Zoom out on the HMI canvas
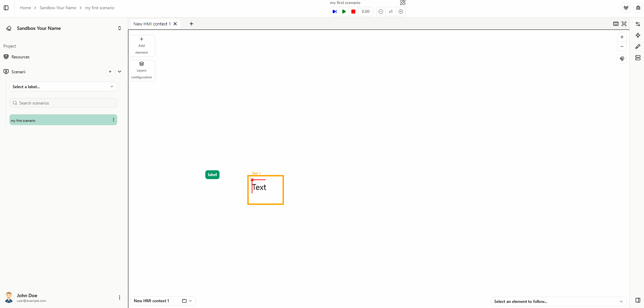 coord(622,46)
